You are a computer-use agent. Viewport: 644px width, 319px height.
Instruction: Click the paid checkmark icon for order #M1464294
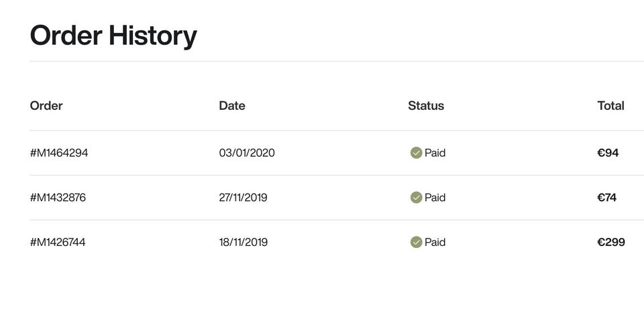click(x=416, y=153)
